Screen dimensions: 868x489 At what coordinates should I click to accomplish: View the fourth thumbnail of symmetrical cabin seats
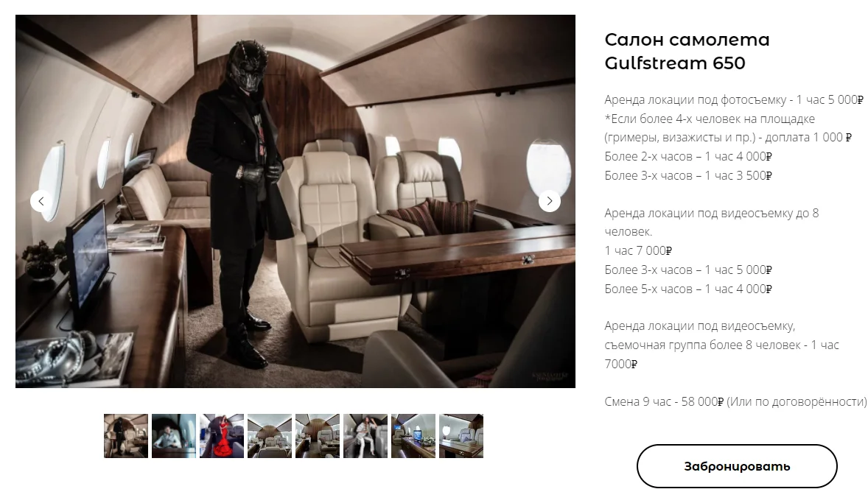point(270,436)
